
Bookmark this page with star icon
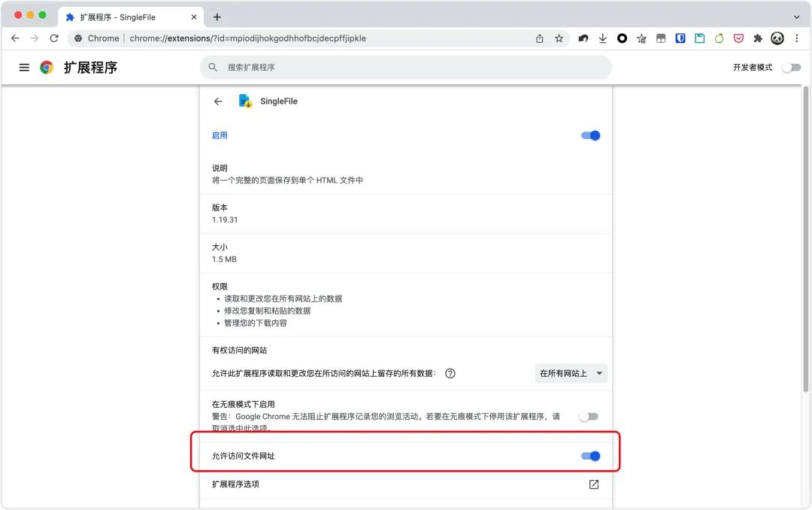click(x=559, y=38)
